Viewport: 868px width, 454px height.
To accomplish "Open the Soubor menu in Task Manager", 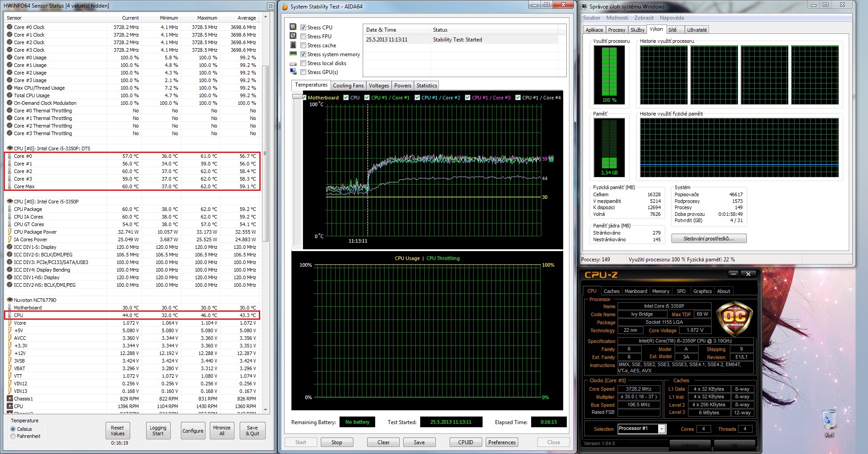I will 592,18.
